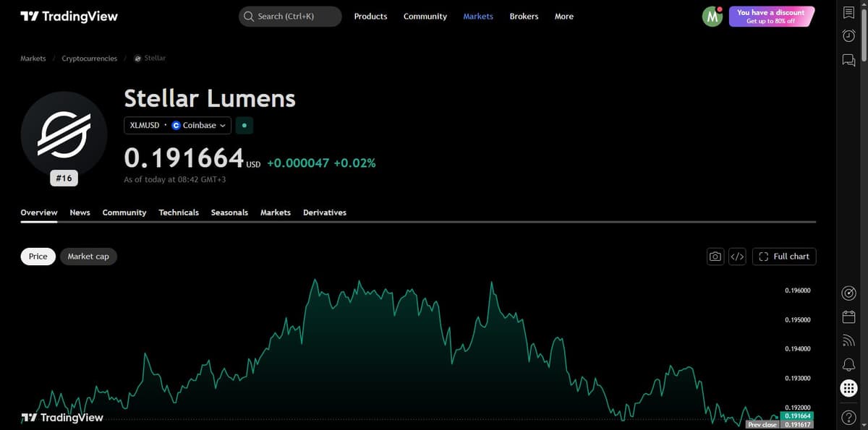
Task: Click the 0.196000 axis value
Action: 798,291
